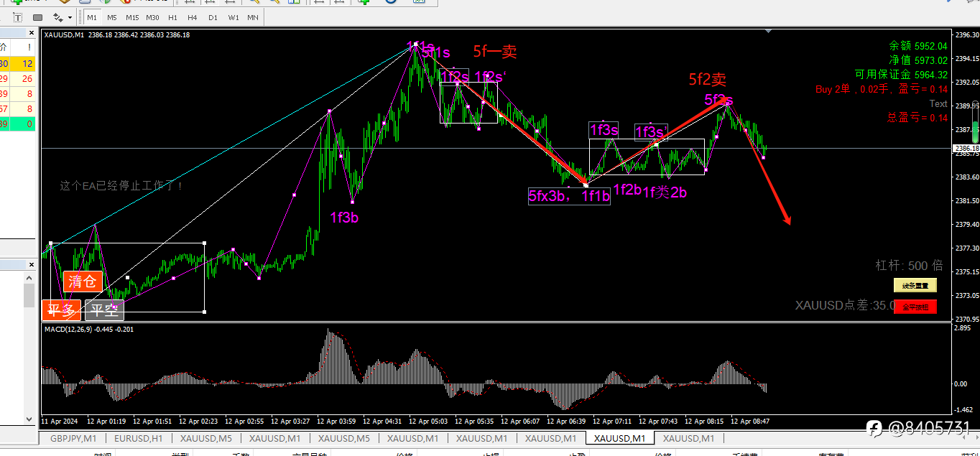
Task: Switch chart to W1 timeframe
Action: [x=233, y=17]
